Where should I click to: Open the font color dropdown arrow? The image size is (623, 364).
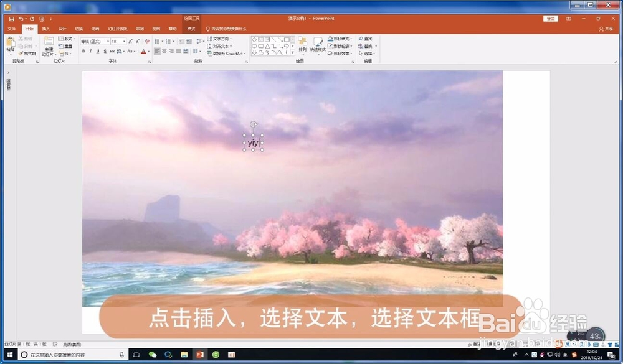coord(149,51)
